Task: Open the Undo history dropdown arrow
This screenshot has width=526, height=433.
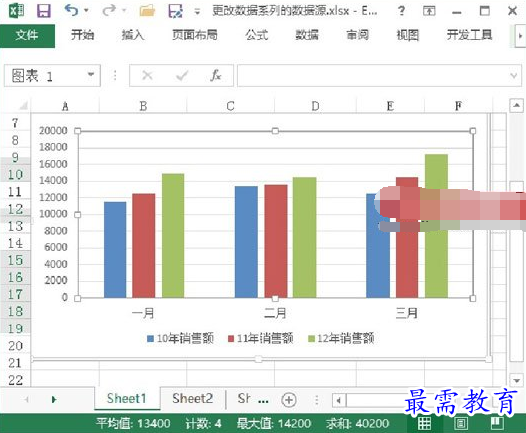Action: tap(86, 11)
